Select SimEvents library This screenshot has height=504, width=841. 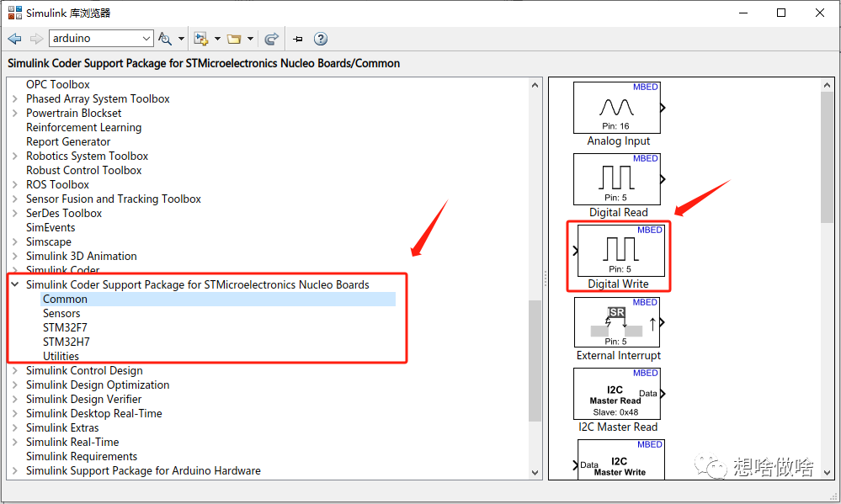tap(51, 227)
